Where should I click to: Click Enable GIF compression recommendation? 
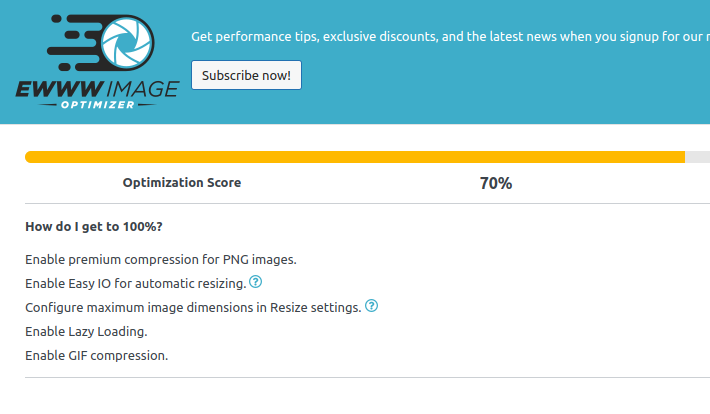coord(96,356)
